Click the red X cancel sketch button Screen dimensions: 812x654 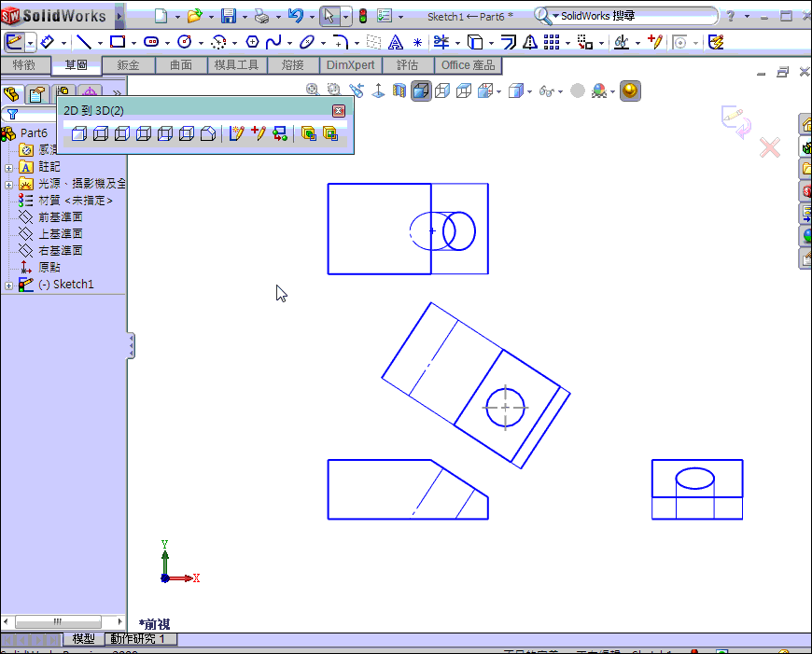[770, 147]
